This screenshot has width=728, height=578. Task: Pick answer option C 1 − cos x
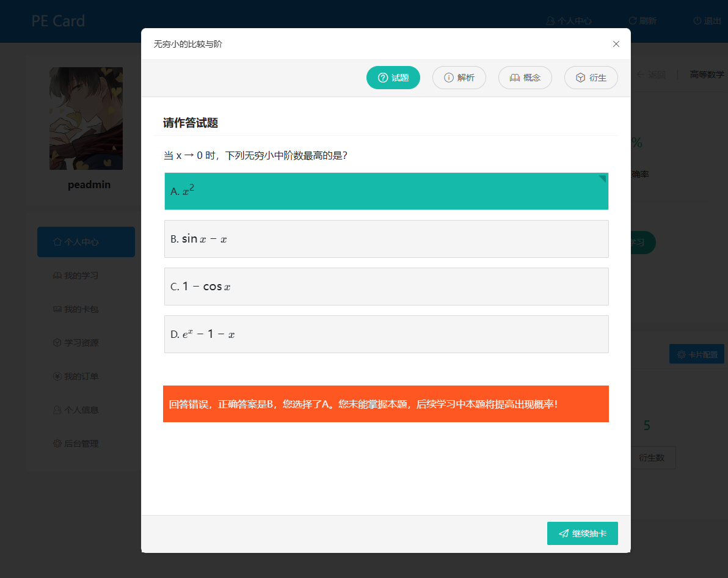(x=386, y=287)
